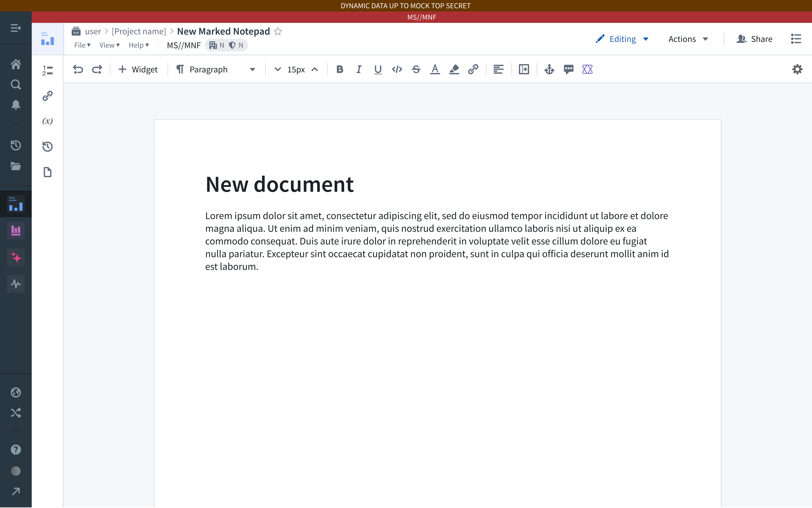Click the MS//MNF classification label
The image size is (812, 508).
tap(183, 45)
